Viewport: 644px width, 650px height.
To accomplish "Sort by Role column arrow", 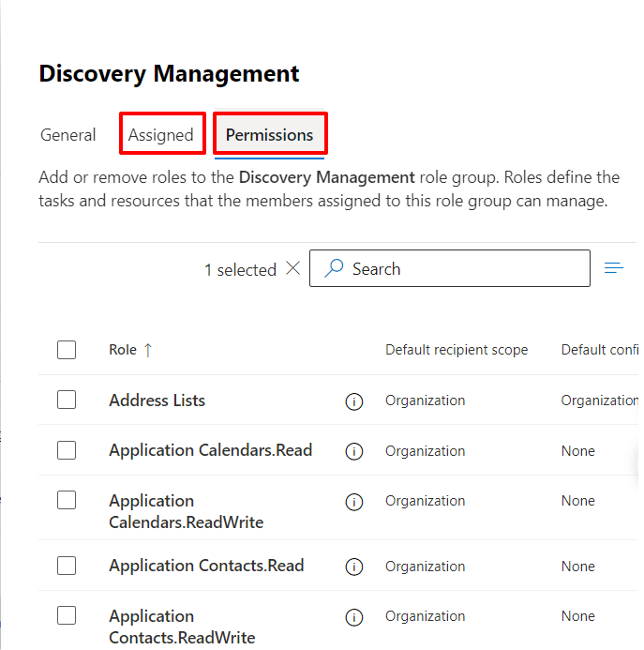I will [147, 350].
